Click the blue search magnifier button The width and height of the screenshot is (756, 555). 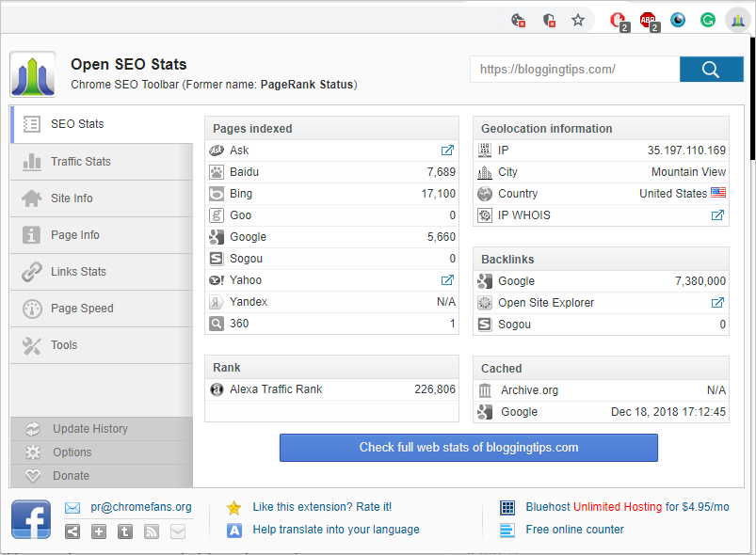coord(711,69)
